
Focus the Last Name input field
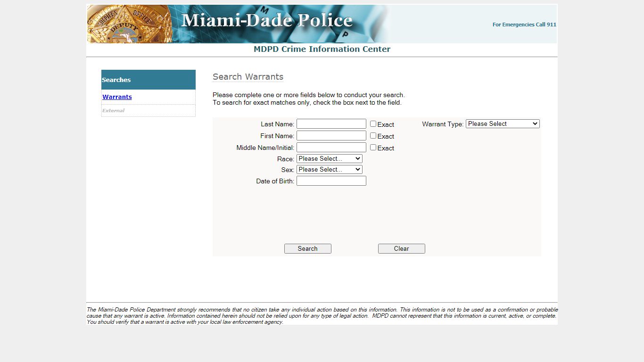click(331, 124)
